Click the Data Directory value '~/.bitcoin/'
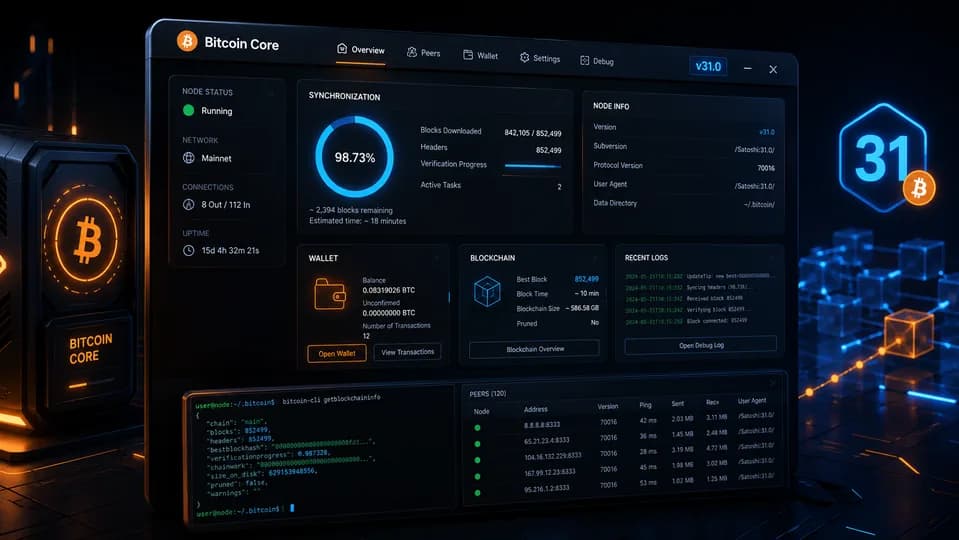Viewport: 959px width, 540px height. tap(759, 204)
